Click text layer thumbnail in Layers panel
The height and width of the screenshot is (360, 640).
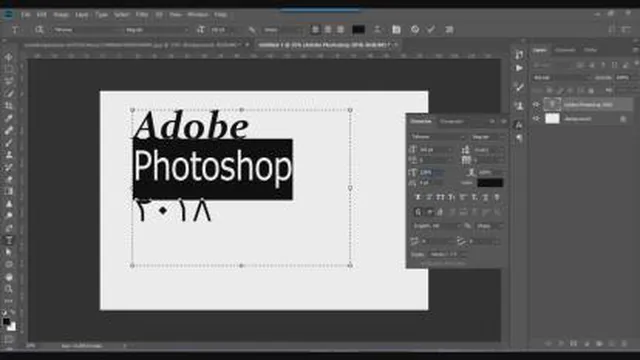click(552, 104)
